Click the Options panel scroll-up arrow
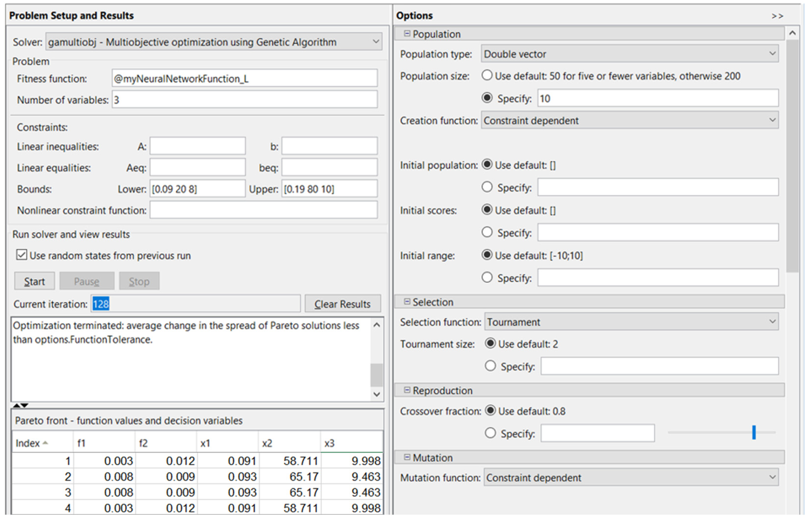This screenshot has width=812, height=523. pos(793,33)
